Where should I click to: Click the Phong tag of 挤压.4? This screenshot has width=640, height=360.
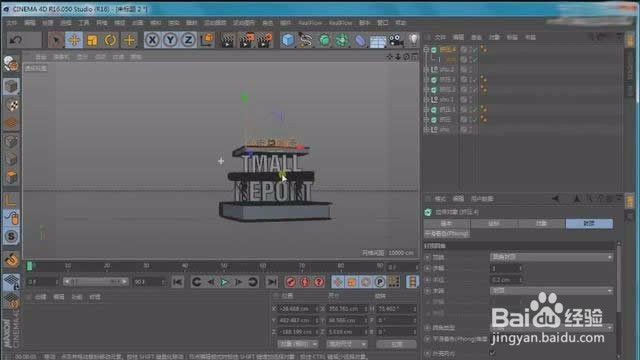484,50
